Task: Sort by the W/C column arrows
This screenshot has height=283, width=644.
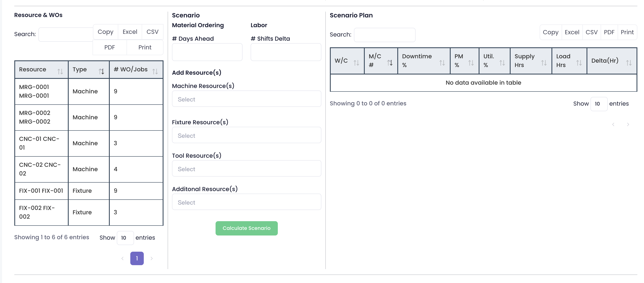Action: click(x=356, y=63)
